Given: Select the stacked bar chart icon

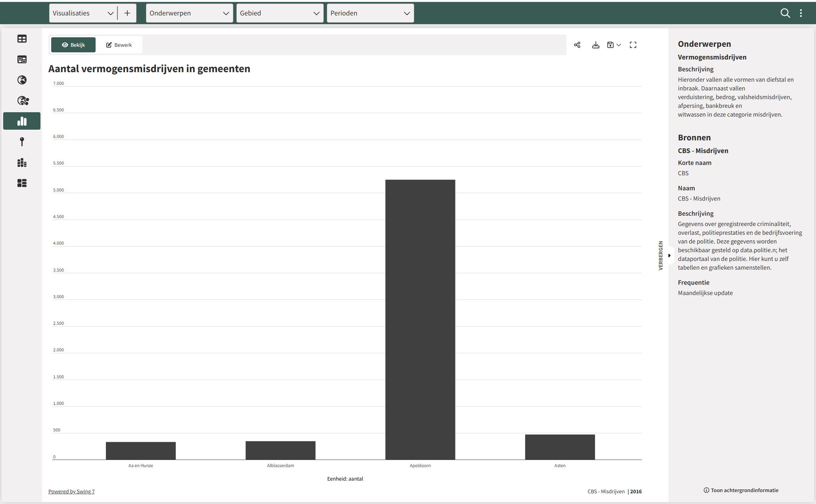Looking at the screenshot, I should 22,163.
